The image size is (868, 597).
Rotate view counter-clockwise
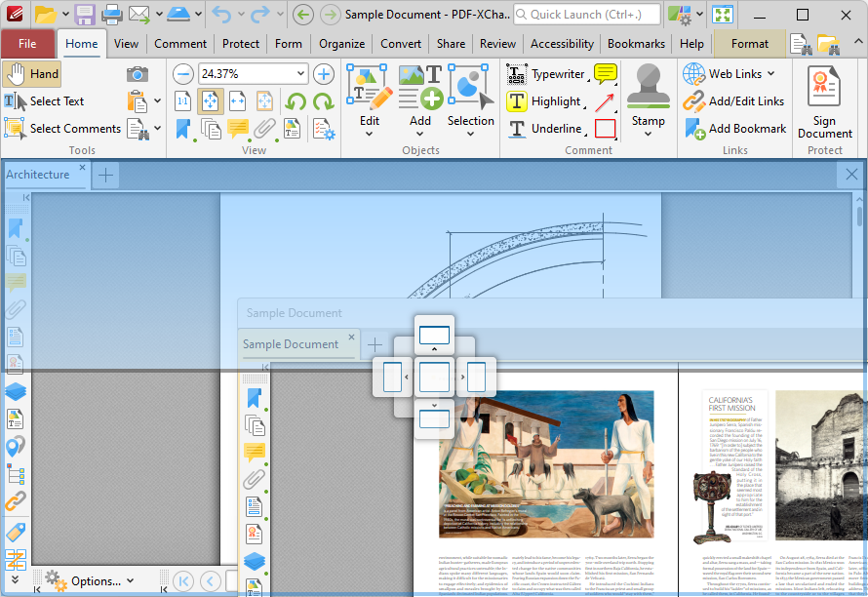coord(296,101)
